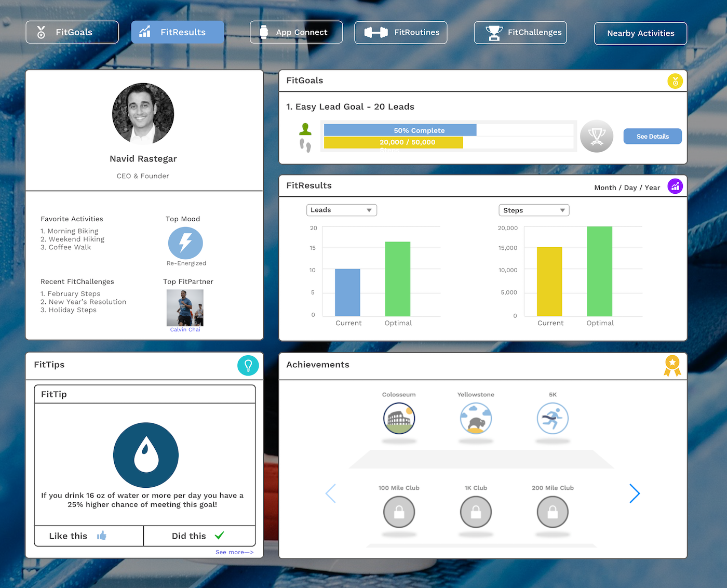Screen dimensions: 727x588
Task: Open the FitGoals tab
Action: pyautogui.click(x=72, y=32)
